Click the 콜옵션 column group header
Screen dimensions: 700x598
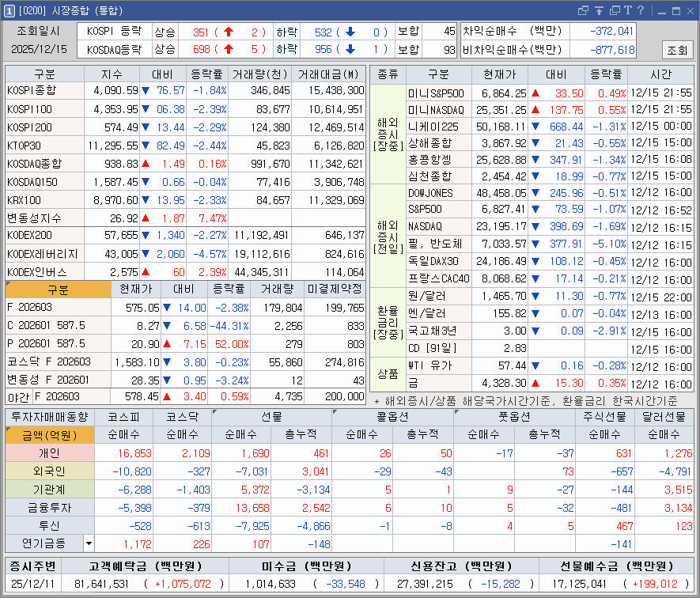click(393, 417)
